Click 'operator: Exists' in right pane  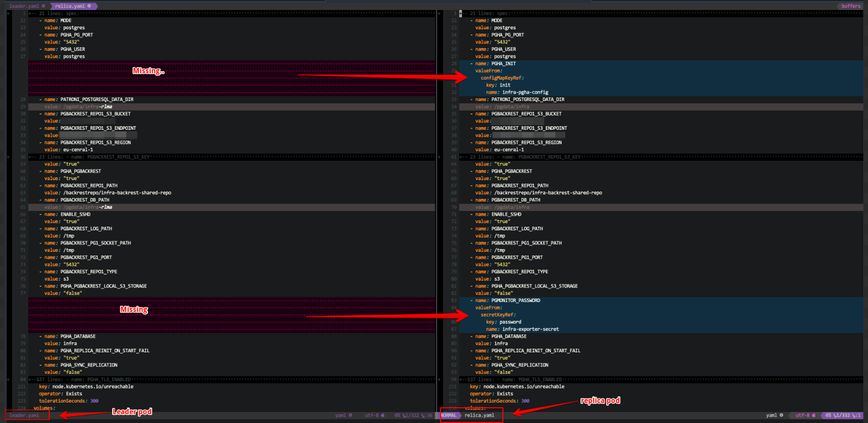[491, 394]
